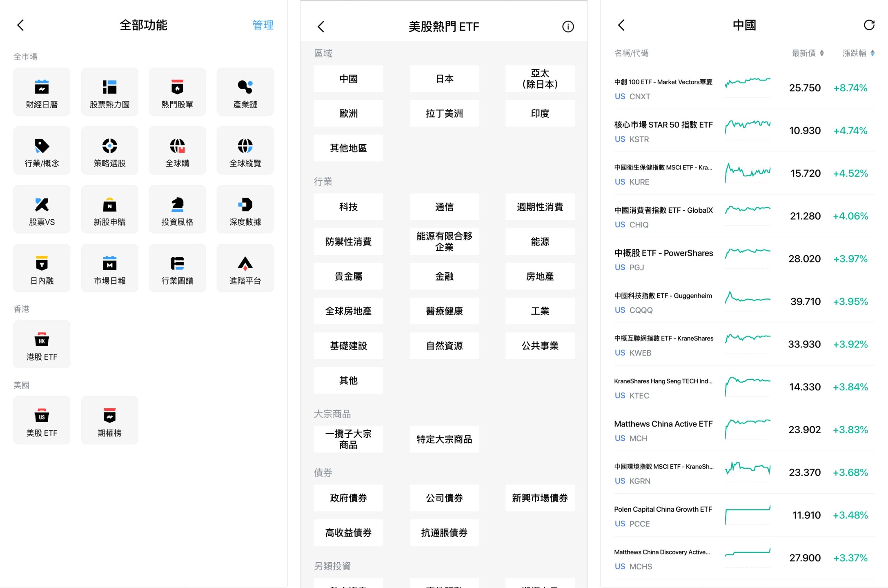The width and height of the screenshot is (888, 588).
Task: Go back from the 全部功能 page
Action: tap(20, 25)
